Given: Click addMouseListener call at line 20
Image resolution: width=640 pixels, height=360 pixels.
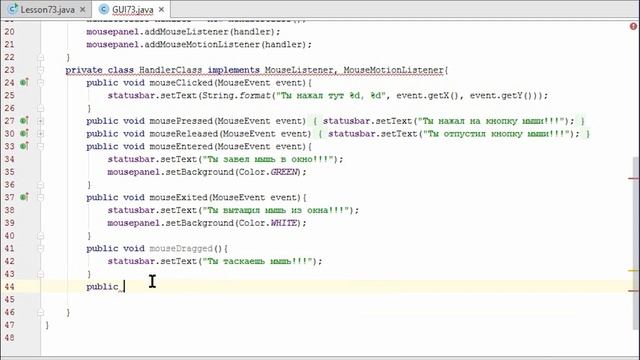Looking at the screenshot, I should (x=187, y=31).
